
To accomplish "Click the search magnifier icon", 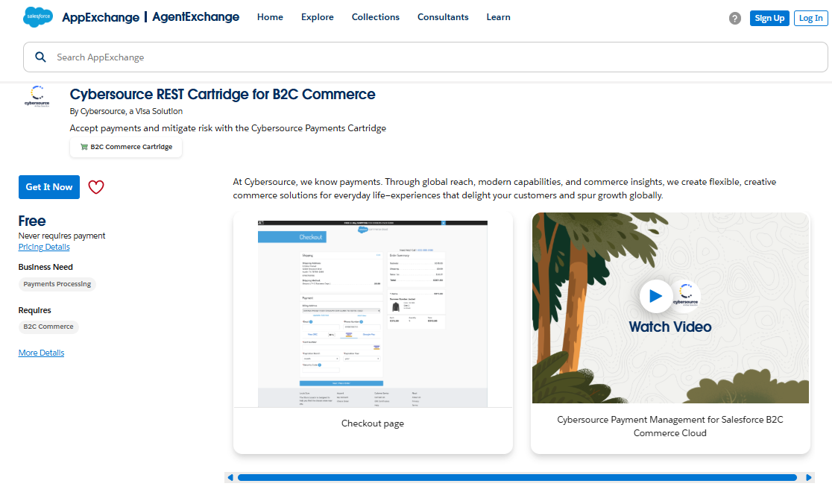I will 41,57.
